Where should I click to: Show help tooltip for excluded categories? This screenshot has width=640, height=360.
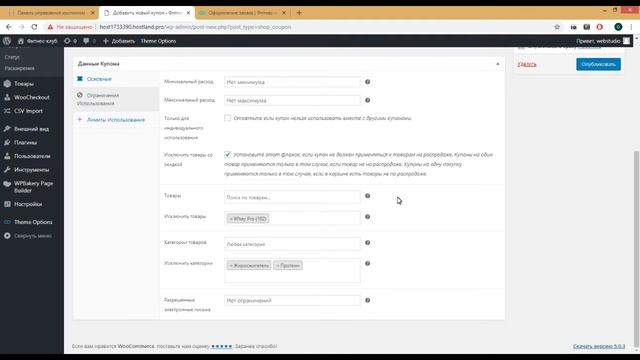367,263
